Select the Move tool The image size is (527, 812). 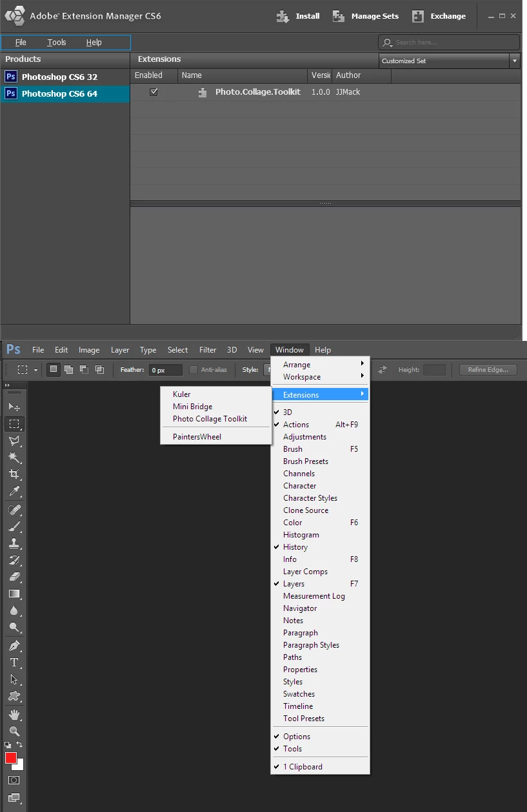(x=14, y=407)
